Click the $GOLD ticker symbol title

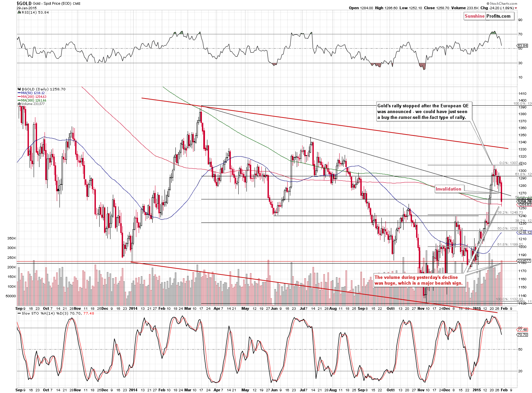point(24,3)
